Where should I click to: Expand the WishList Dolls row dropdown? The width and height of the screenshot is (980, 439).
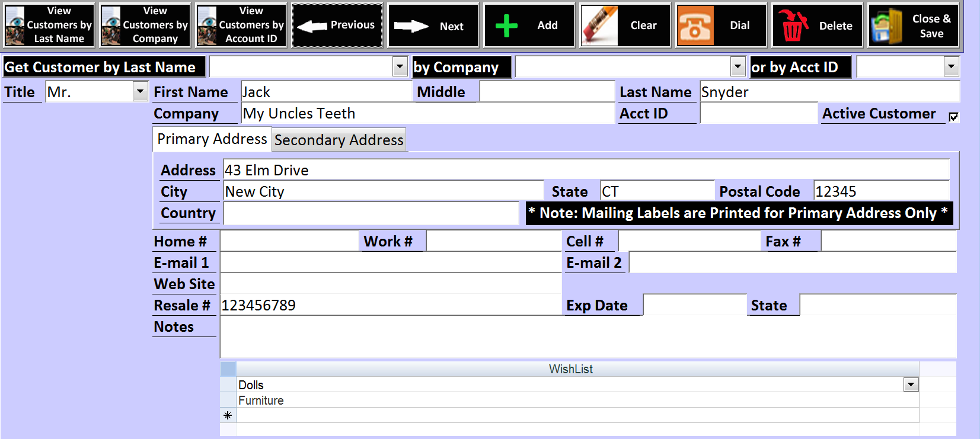pyautogui.click(x=911, y=385)
